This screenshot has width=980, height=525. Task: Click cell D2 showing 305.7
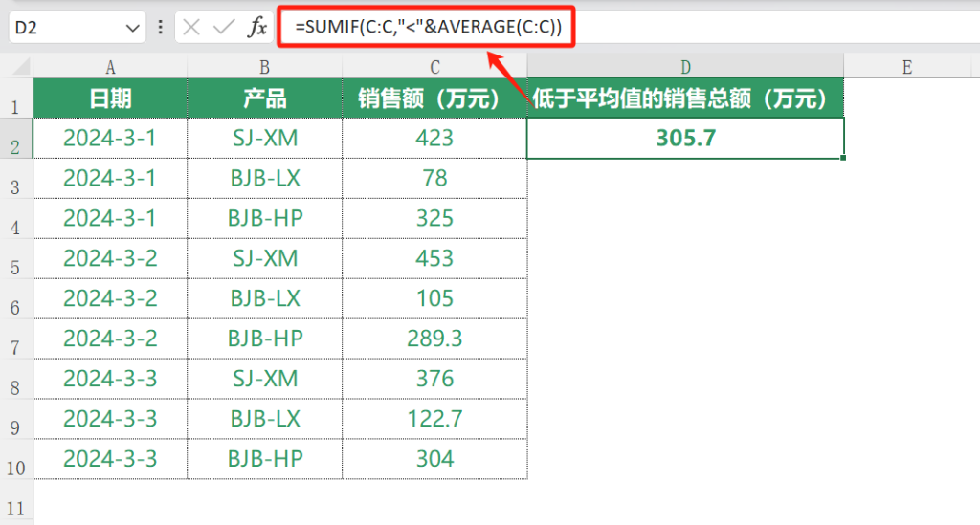(685, 138)
